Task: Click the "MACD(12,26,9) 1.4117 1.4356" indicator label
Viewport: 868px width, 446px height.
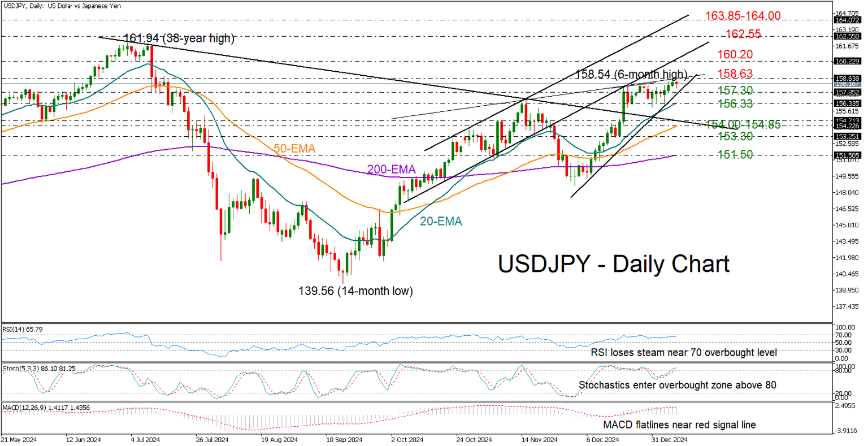Action: [x=45, y=407]
